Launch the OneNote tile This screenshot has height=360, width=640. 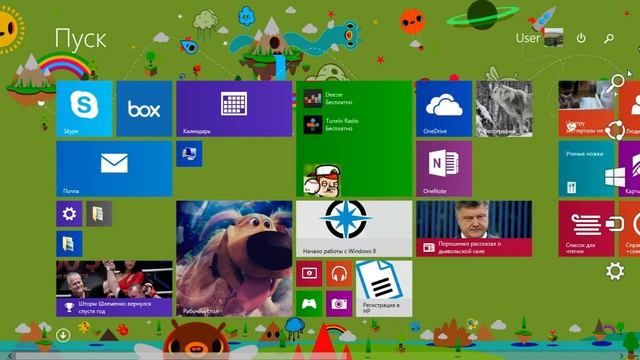pos(444,169)
